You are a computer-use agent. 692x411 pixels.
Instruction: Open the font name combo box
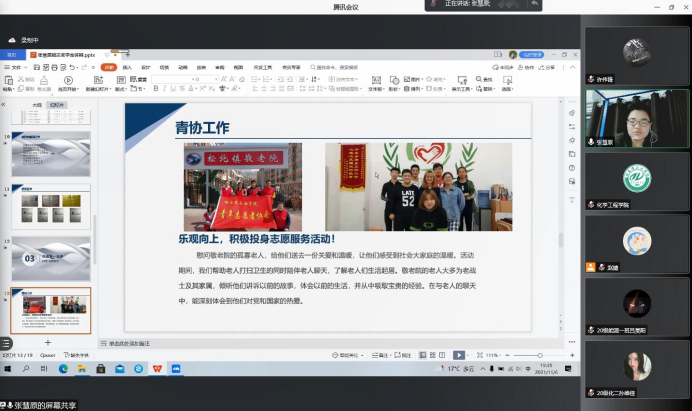[173, 79]
